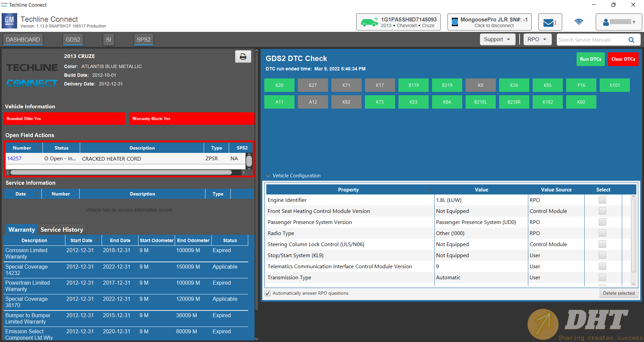This screenshot has height=342, width=644.
Task: Click the GM logo icon
Action: [x=9, y=21]
